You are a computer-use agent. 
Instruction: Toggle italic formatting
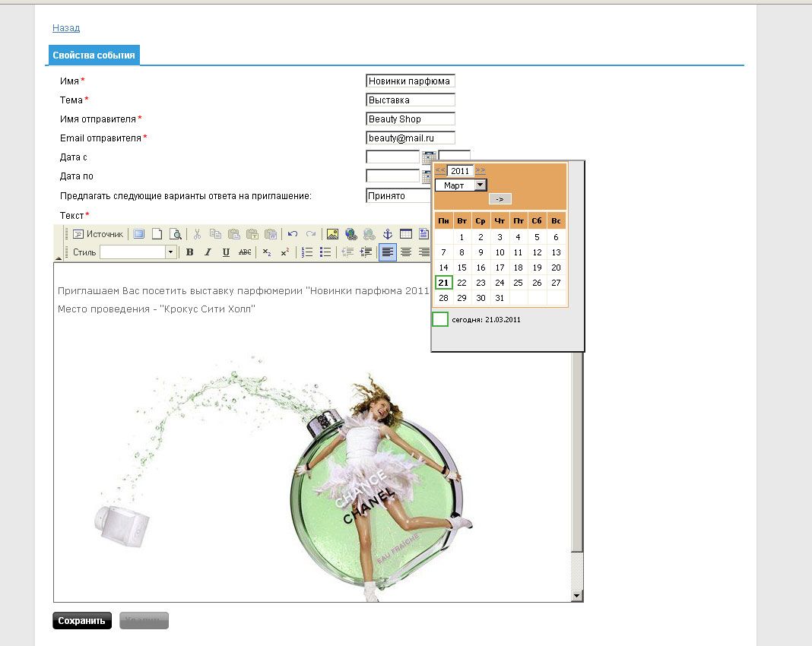(208, 252)
